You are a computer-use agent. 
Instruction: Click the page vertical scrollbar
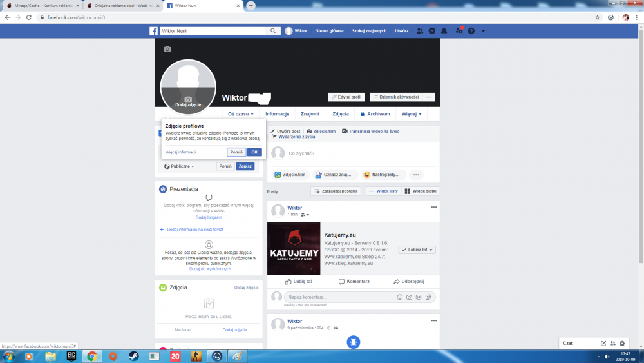641,146
